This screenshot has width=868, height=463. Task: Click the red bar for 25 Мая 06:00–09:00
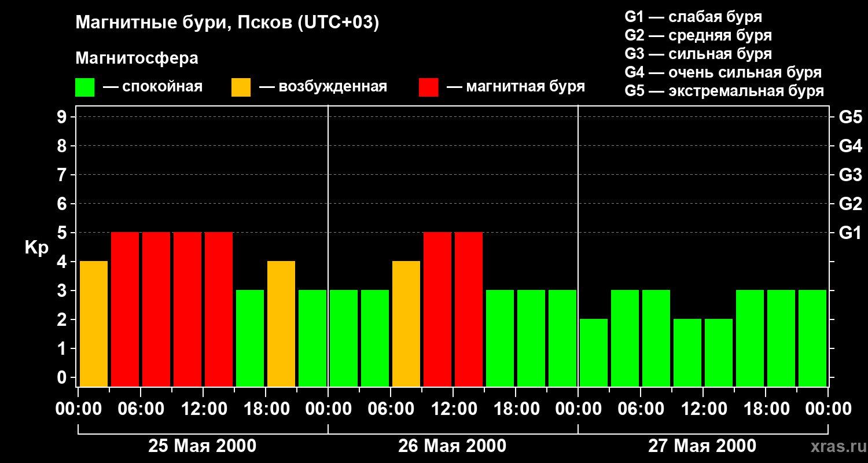coord(156,310)
